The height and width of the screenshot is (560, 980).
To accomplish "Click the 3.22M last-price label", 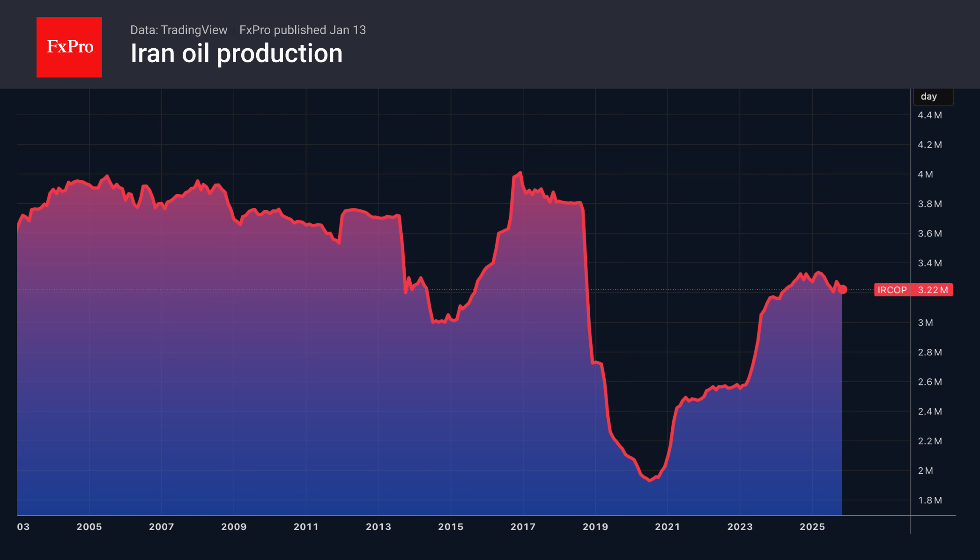I will point(934,290).
